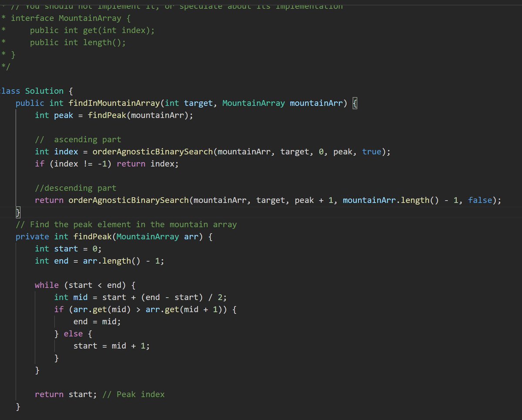Screen dimensions: 522x420
Task: Click the '// ascending part' comment
Action: (78, 140)
